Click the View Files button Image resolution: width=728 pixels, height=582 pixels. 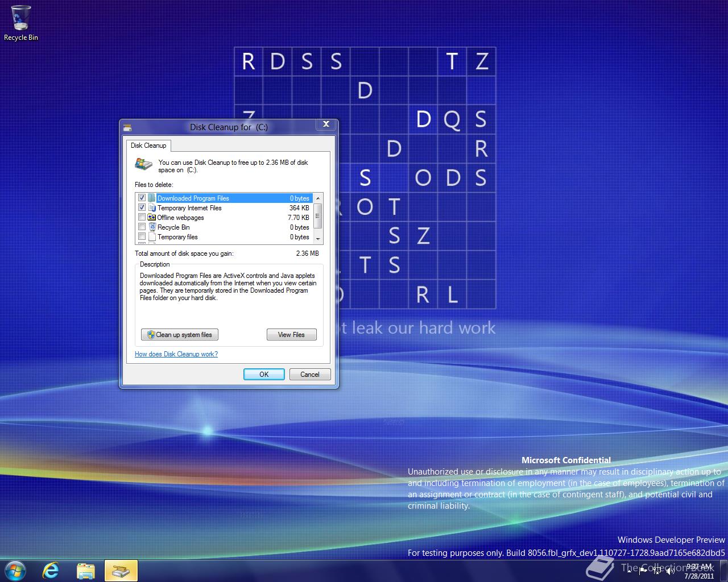click(291, 335)
